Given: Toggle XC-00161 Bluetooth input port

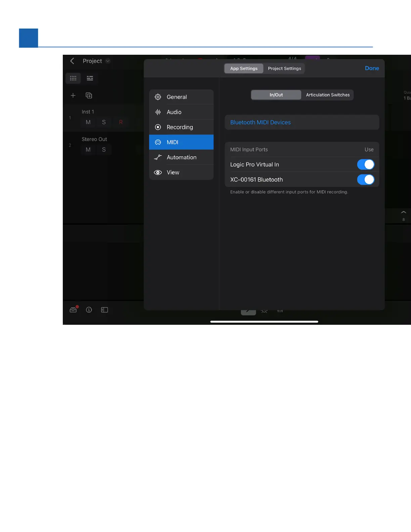Looking at the screenshot, I should click(366, 180).
